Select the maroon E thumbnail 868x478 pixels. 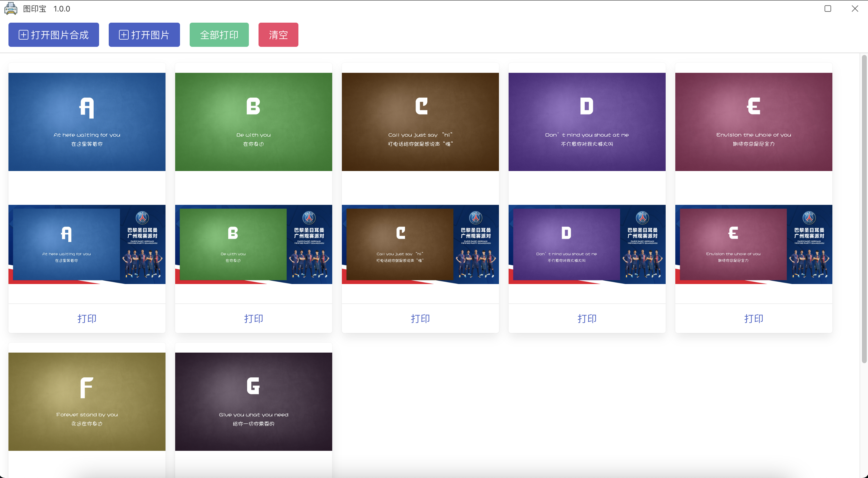coord(754,122)
